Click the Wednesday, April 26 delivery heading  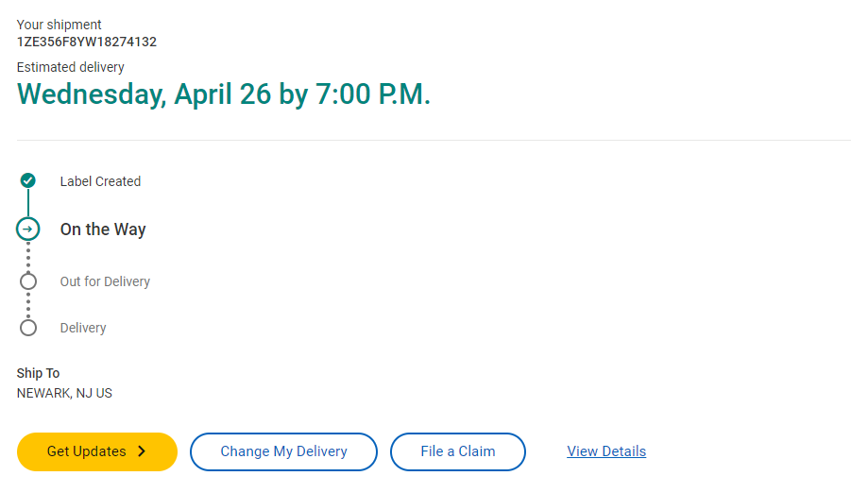pyautogui.click(x=224, y=94)
